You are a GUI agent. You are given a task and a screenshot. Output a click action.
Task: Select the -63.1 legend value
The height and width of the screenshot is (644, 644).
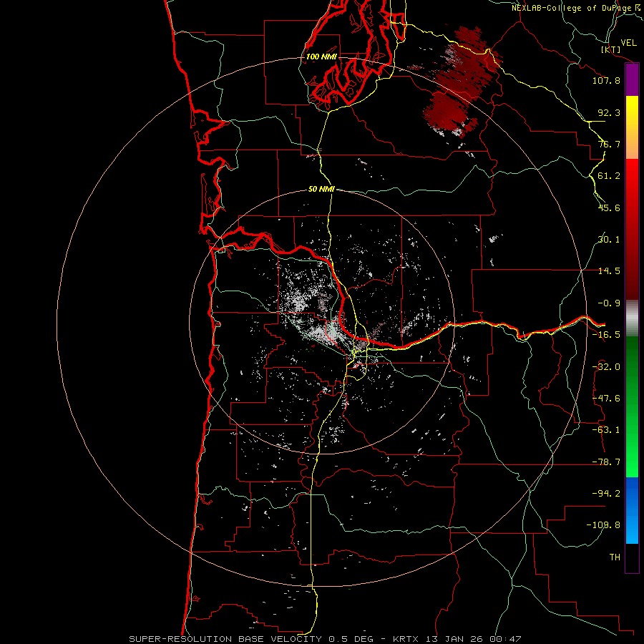606,430
